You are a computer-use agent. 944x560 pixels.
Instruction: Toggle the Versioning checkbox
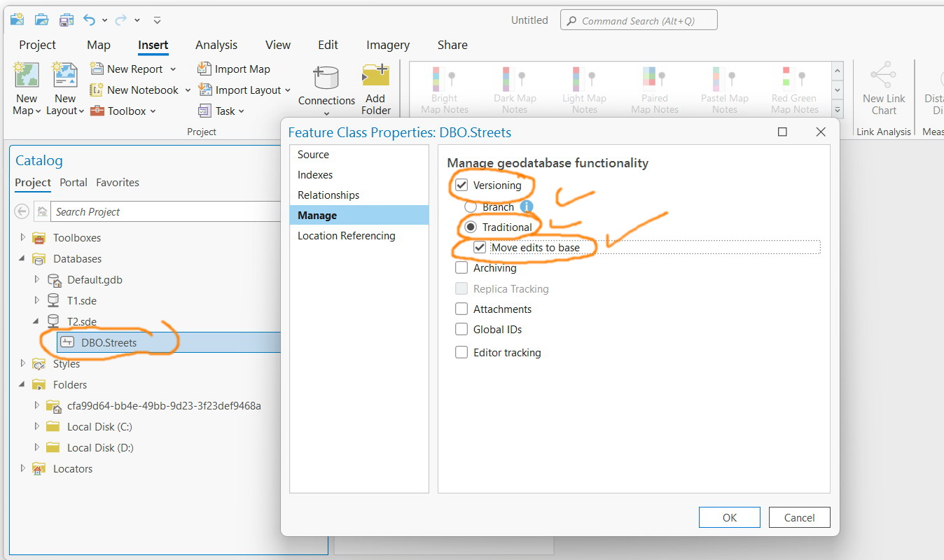(x=461, y=185)
